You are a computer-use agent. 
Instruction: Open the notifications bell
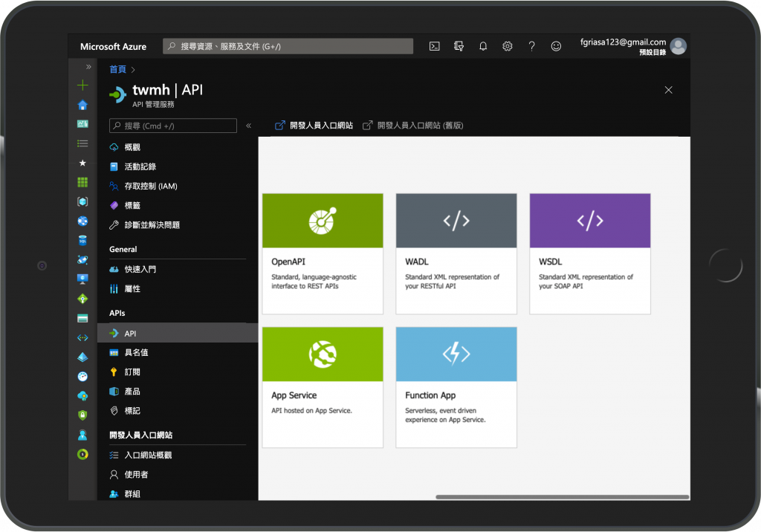(x=483, y=46)
